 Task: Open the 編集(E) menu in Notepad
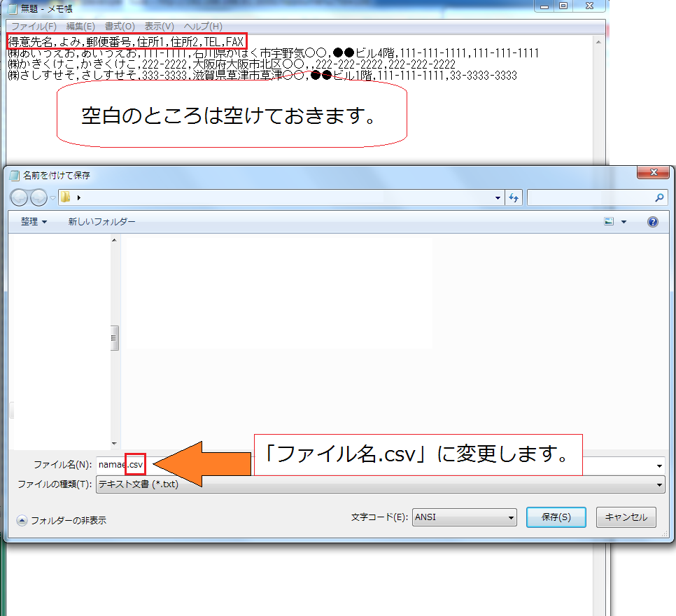click(80, 26)
